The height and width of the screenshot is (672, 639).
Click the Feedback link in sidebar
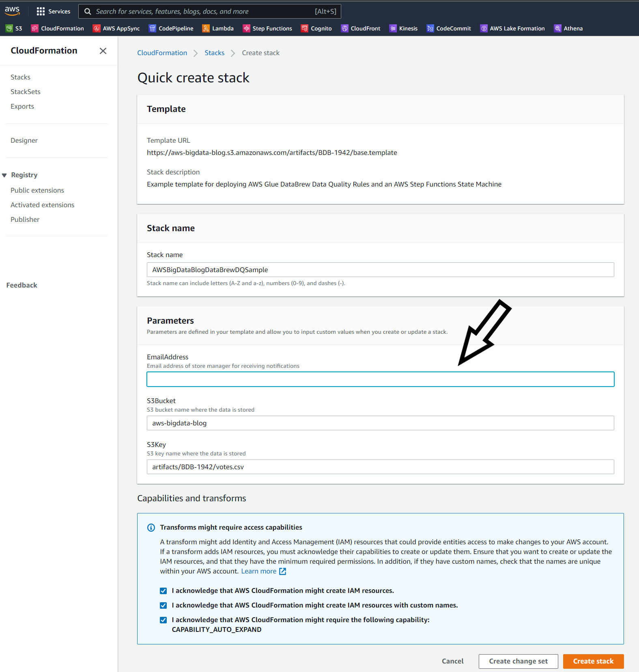22,285
